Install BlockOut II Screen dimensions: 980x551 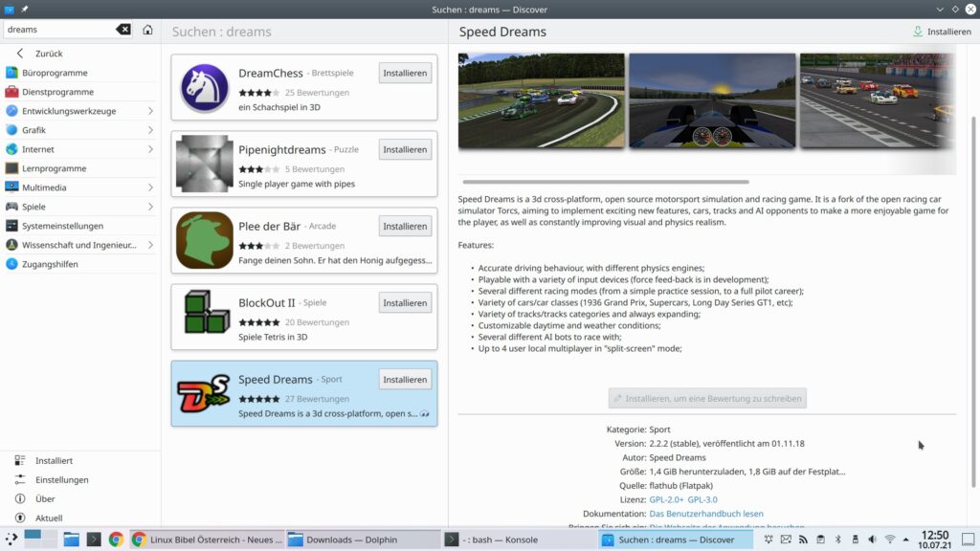[x=405, y=303]
